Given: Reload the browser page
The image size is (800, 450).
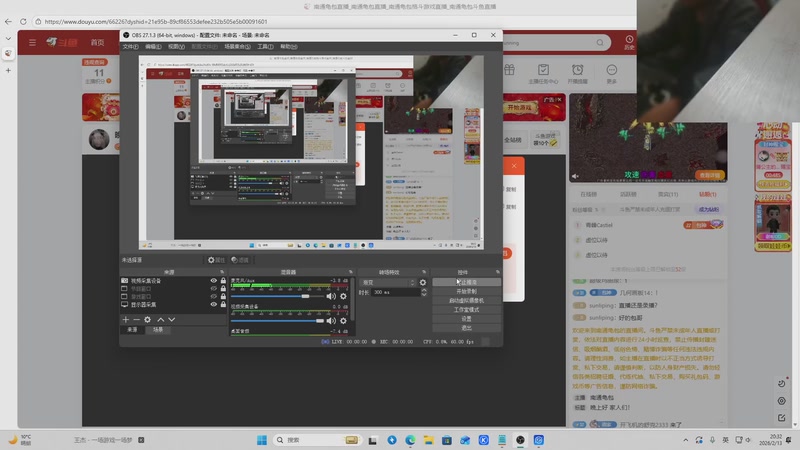Looking at the screenshot, I should pos(23,21).
